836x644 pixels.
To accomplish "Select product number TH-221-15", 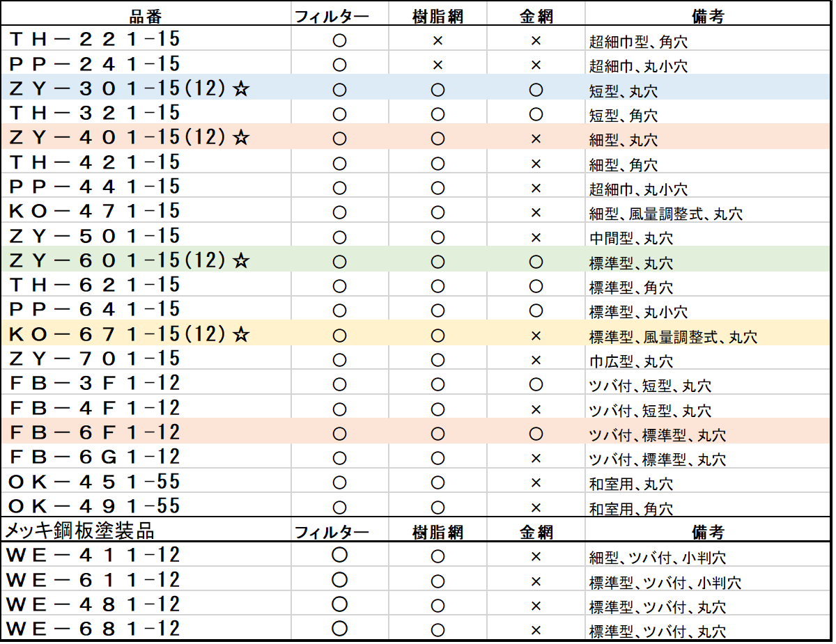I will click(x=95, y=40).
